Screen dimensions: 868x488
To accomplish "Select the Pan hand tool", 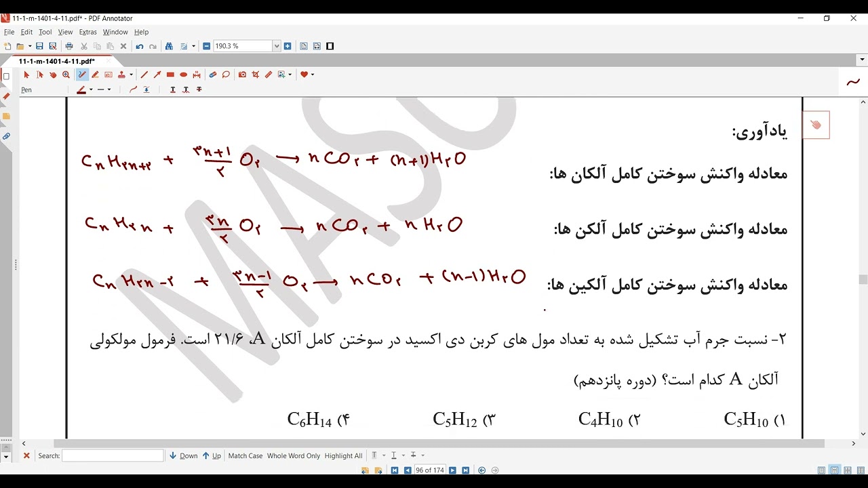I will tap(53, 75).
